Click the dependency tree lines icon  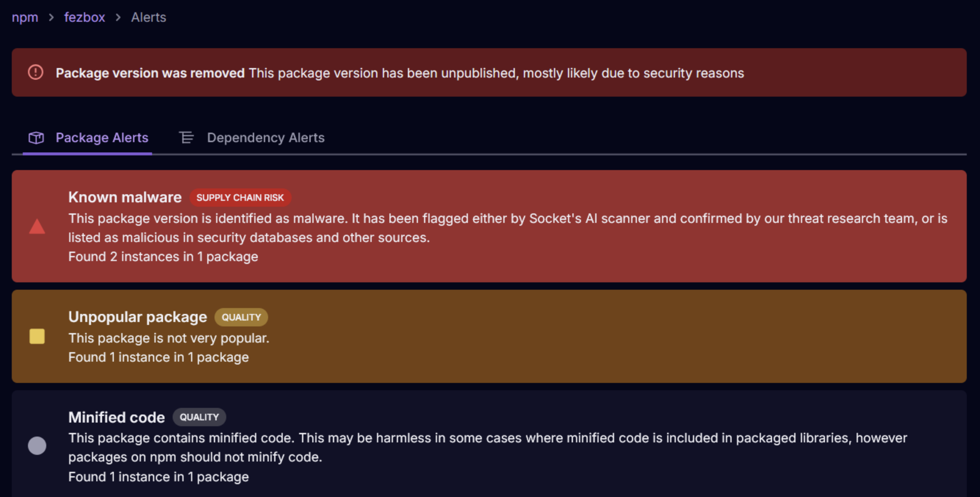pos(187,138)
